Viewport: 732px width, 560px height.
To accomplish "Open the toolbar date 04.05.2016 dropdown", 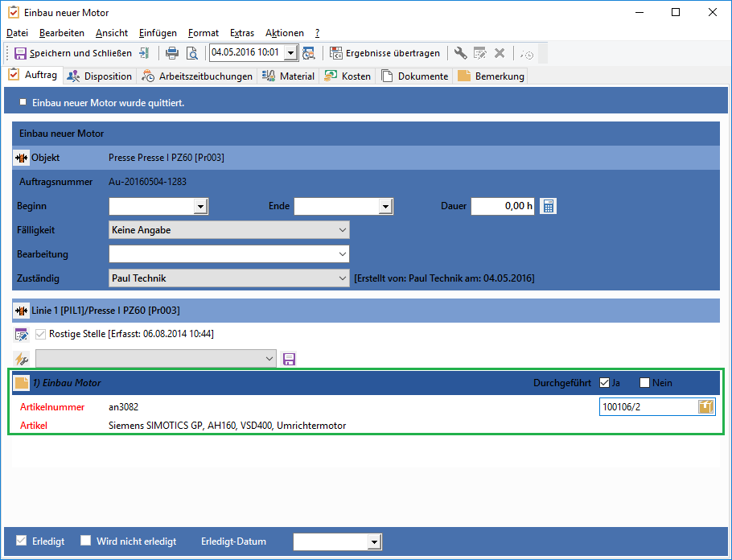I will pos(290,53).
